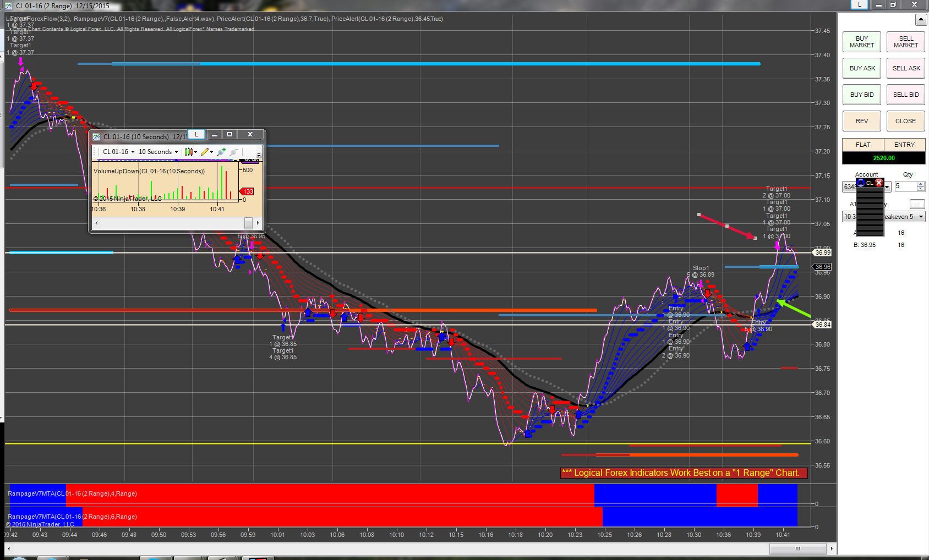Click the L link button on small chart window
929x560 pixels.
196,134
